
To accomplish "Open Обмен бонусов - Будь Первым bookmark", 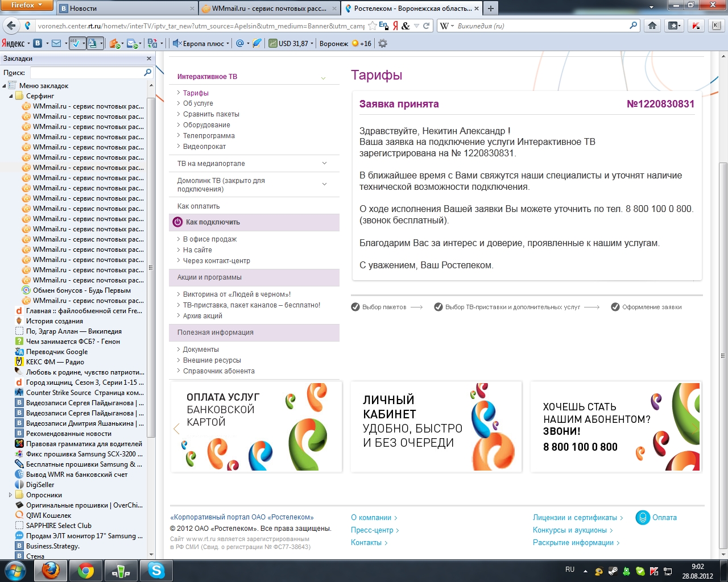I will pos(82,290).
